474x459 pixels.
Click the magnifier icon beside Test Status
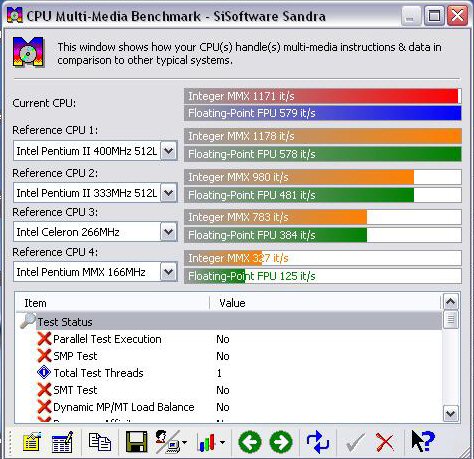pyautogui.click(x=28, y=321)
